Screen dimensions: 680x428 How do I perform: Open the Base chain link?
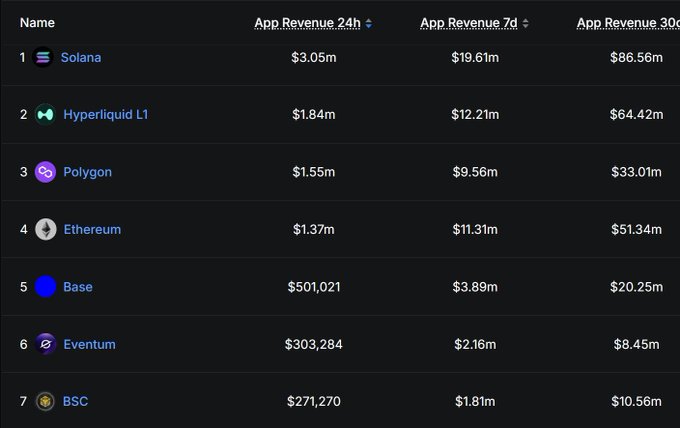[x=78, y=287]
